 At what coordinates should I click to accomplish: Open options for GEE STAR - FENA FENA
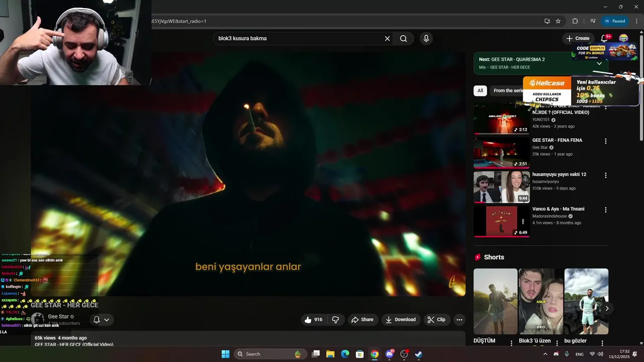pos(606,141)
